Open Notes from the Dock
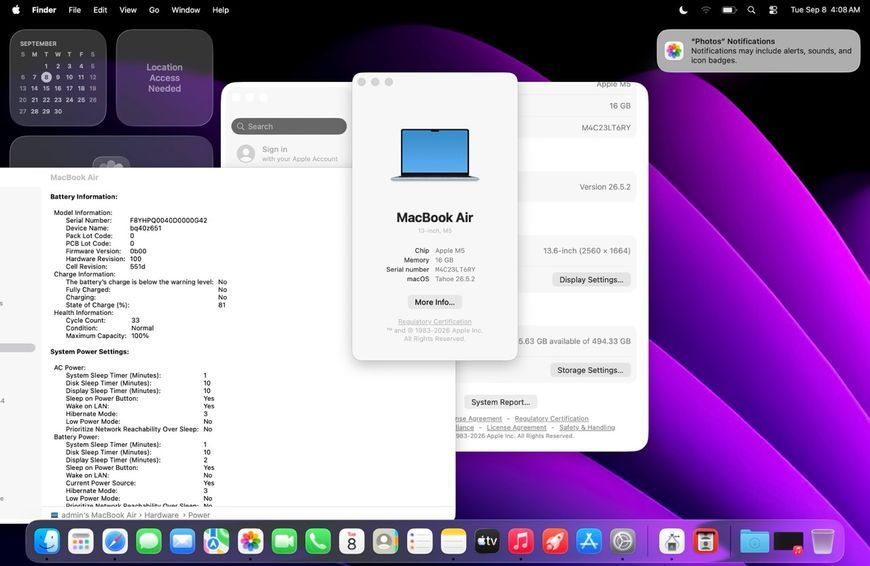Screen dimensions: 870x566 (x=453, y=542)
